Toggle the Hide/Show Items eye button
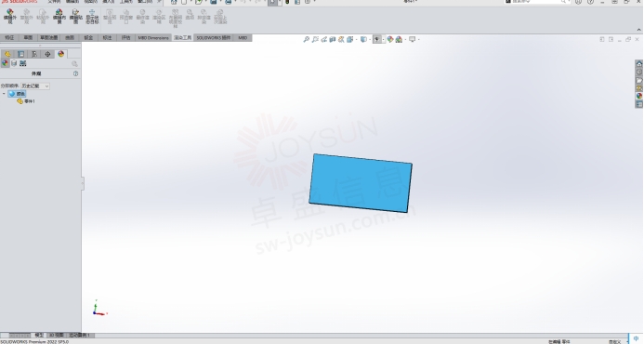The image size is (644, 344). [376, 39]
